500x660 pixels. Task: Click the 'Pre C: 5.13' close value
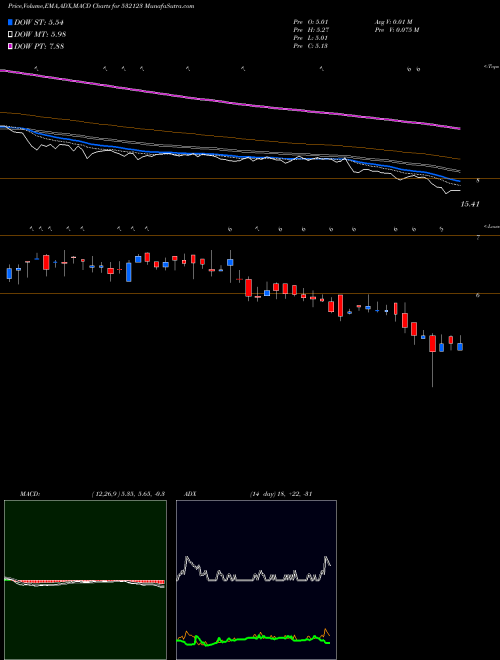311,46
